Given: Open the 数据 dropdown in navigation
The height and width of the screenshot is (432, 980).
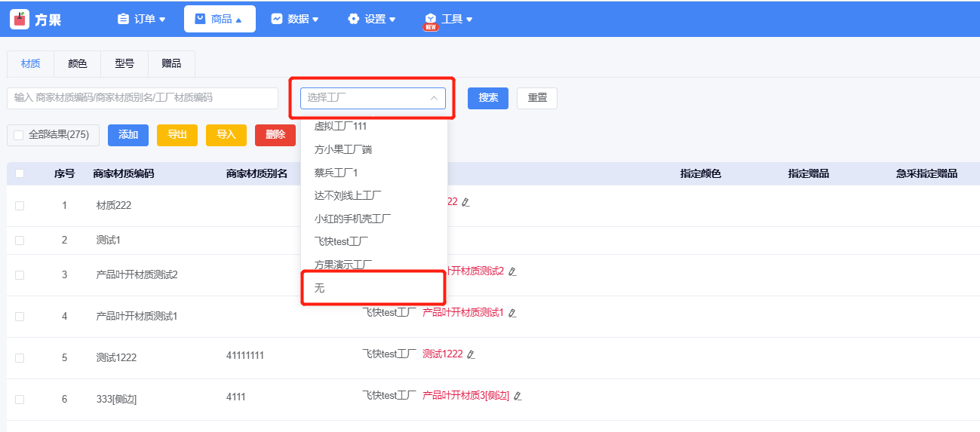Looking at the screenshot, I should tap(294, 20).
